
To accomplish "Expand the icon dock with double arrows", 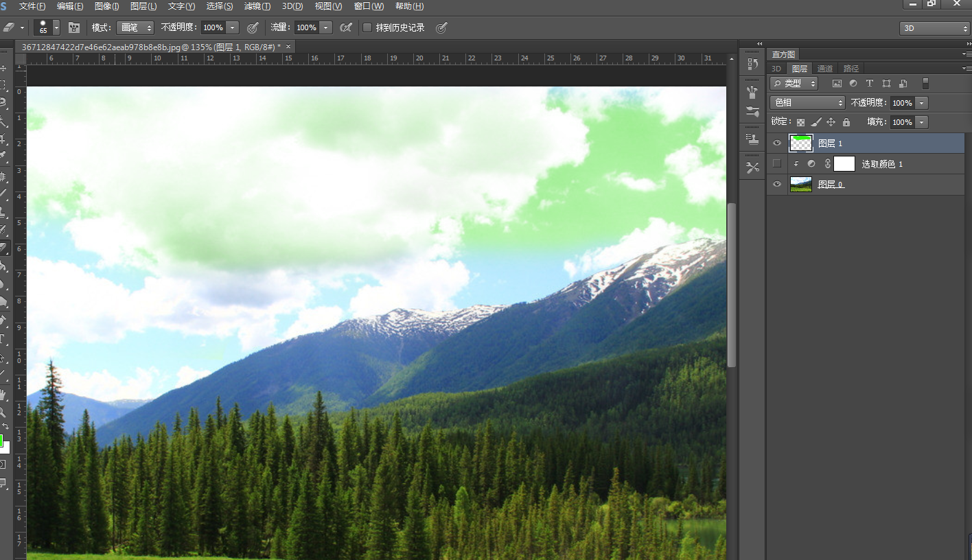I will (x=759, y=43).
